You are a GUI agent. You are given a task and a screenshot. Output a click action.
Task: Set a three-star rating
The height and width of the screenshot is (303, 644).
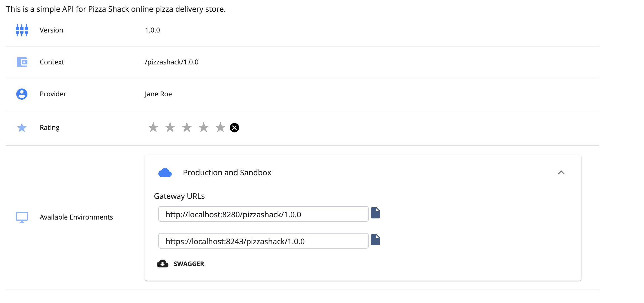pos(187,127)
